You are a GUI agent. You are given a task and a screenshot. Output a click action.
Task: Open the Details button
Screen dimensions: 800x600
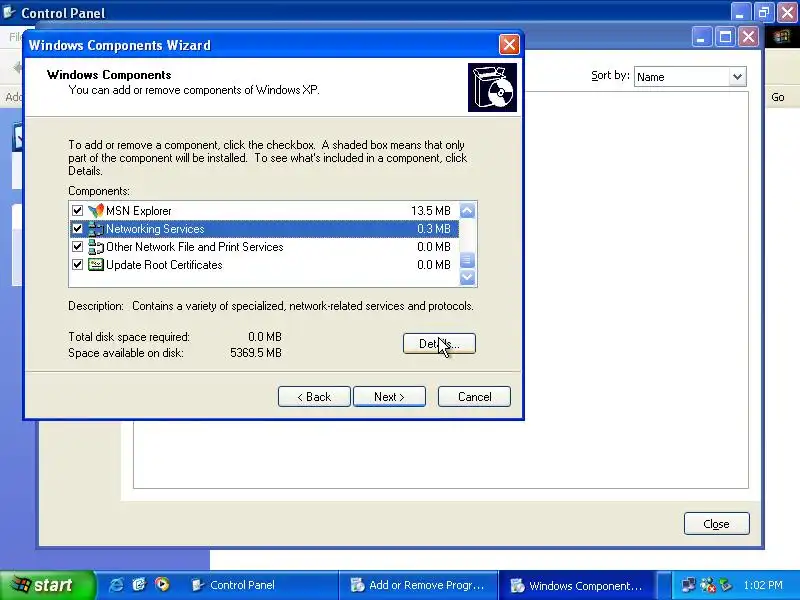point(439,343)
